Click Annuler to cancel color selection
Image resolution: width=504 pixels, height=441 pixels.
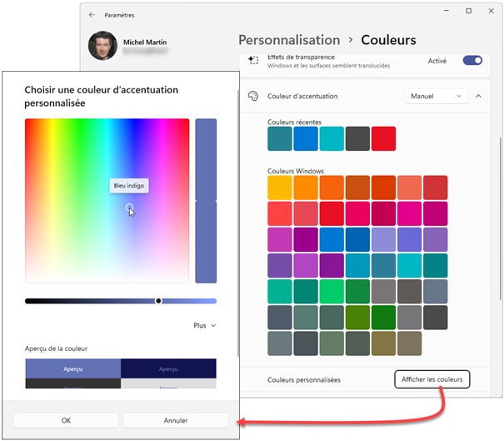click(x=175, y=421)
